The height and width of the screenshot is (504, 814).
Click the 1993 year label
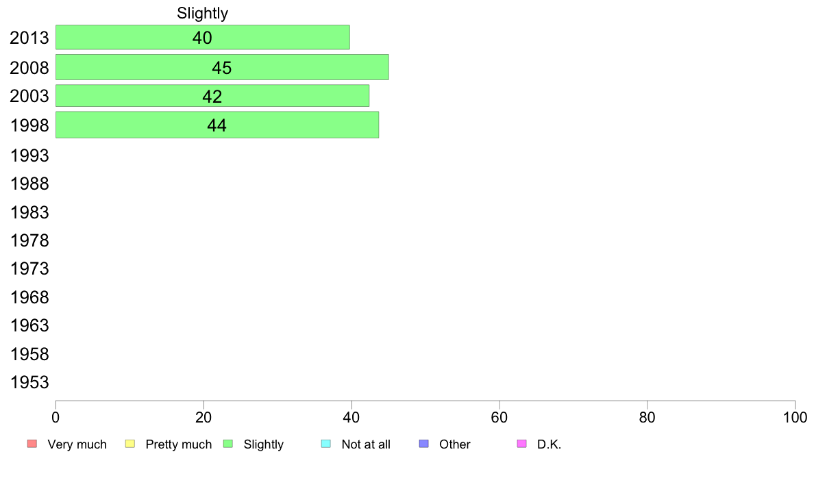click(x=29, y=155)
